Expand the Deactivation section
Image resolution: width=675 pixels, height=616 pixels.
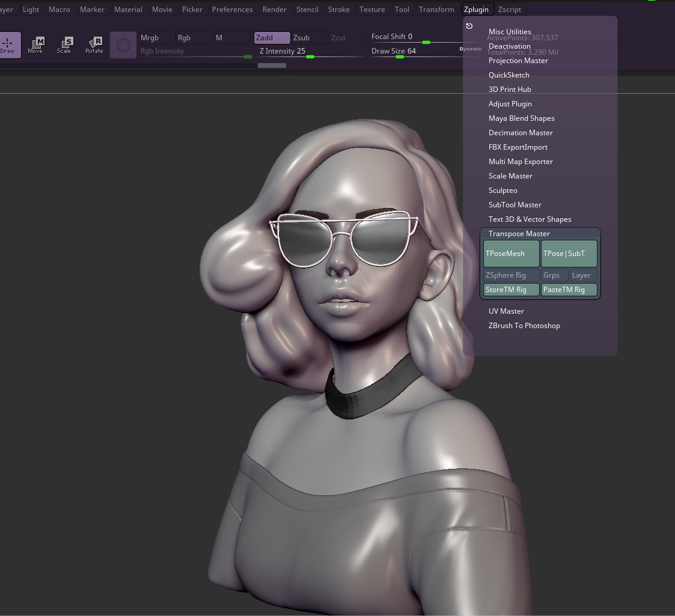point(509,46)
